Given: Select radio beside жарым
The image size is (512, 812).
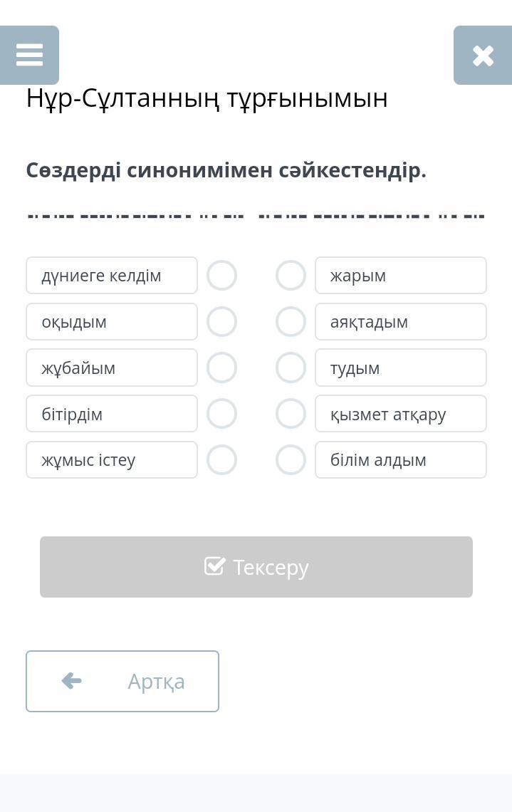Looking at the screenshot, I should pyautogui.click(x=291, y=276).
